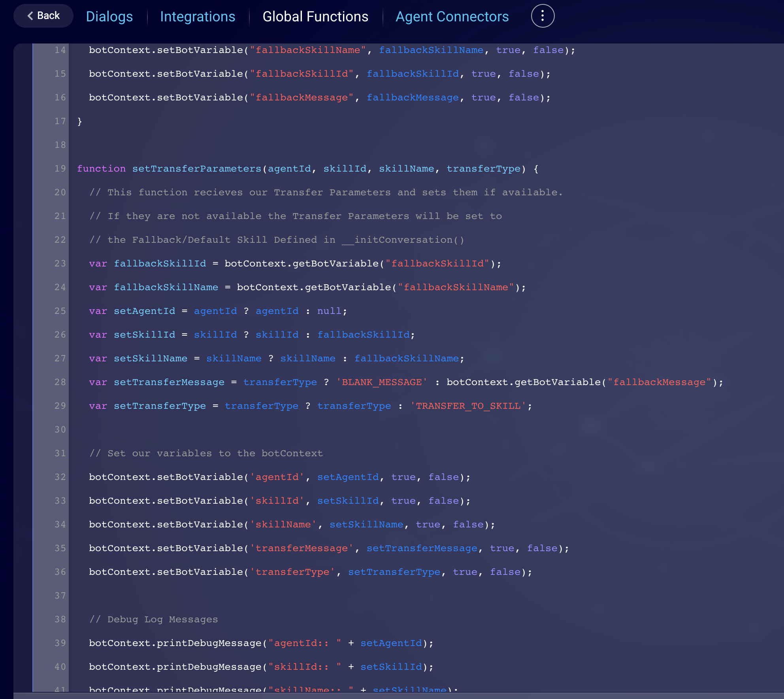The width and height of the screenshot is (784, 699).
Task: Click 'transferMessage' string on line 35
Action: [302, 548]
